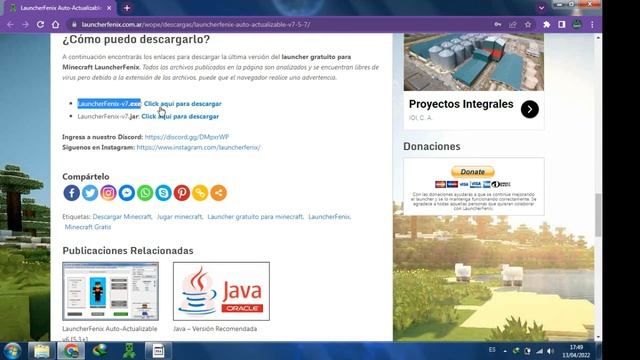
Task: Open the Discord invite link
Action: (187, 137)
